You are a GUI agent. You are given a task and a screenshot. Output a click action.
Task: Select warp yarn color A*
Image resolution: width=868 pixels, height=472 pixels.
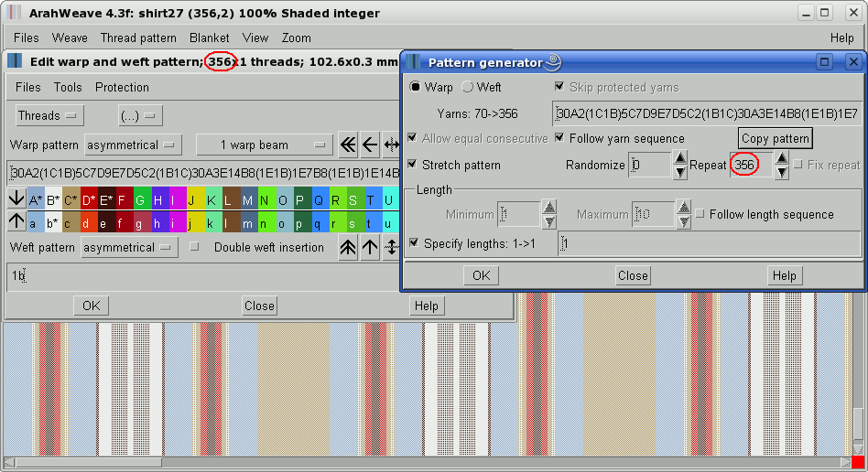[36, 199]
